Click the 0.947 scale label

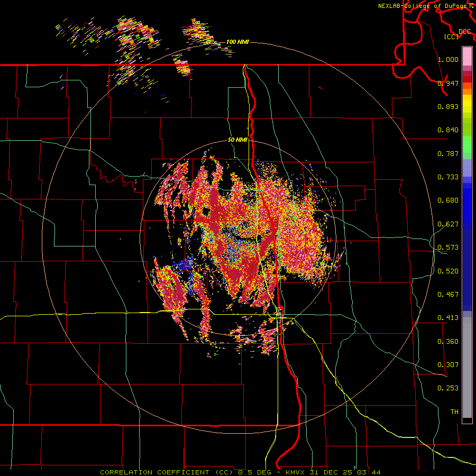448,83
